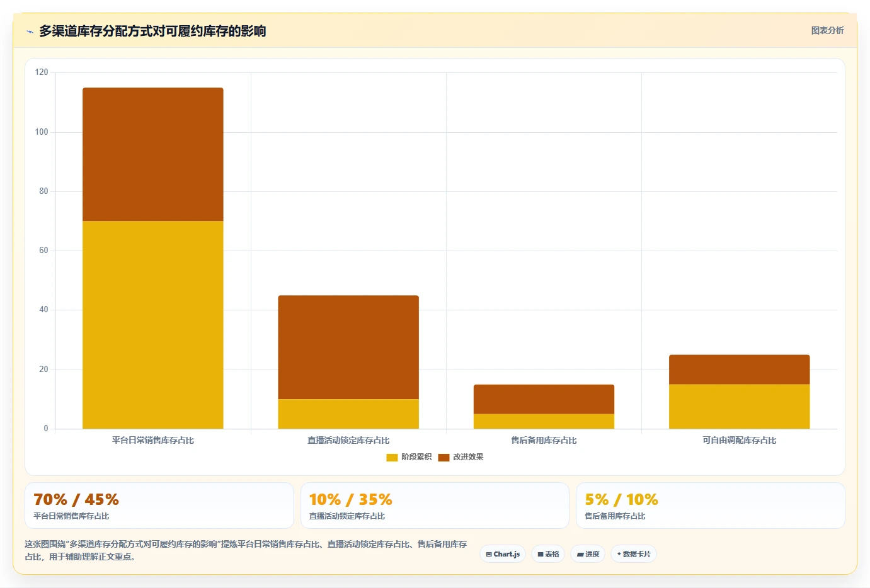870x588 pixels.
Task: Click the description paragraph below the cards
Action: click(x=246, y=550)
